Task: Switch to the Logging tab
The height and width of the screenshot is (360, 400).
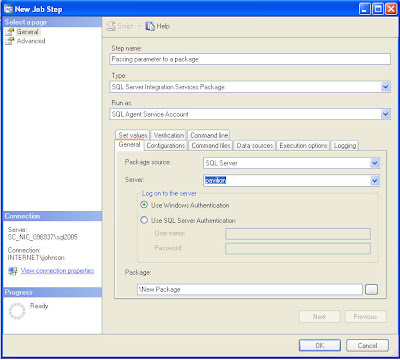Action: pyautogui.click(x=345, y=145)
